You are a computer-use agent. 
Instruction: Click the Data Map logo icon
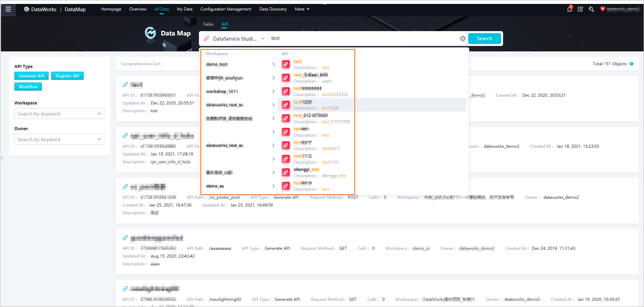click(151, 34)
